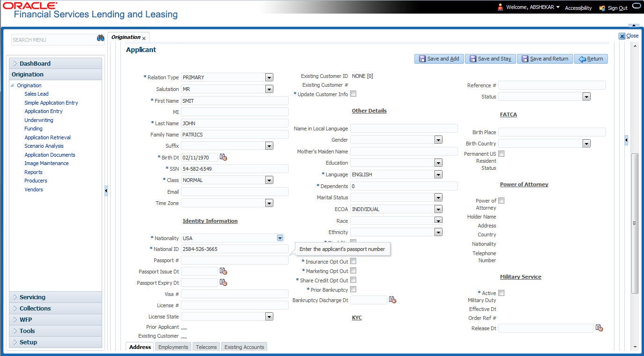Click the Save and Stay button
The height and width of the screenshot is (356, 644).
[x=490, y=59]
